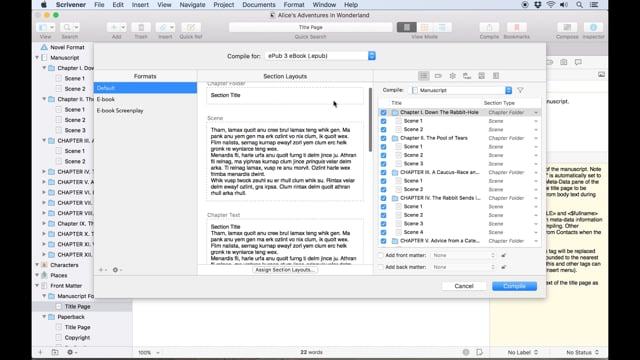Uncheck Scene 3 checkbox under Chapter II
This screenshot has height=360, width=640.
click(x=383, y=164)
